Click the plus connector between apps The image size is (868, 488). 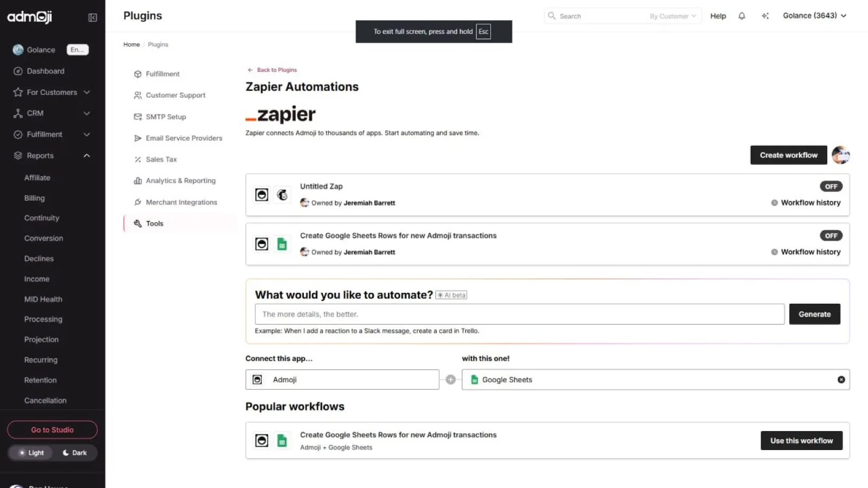(450, 380)
